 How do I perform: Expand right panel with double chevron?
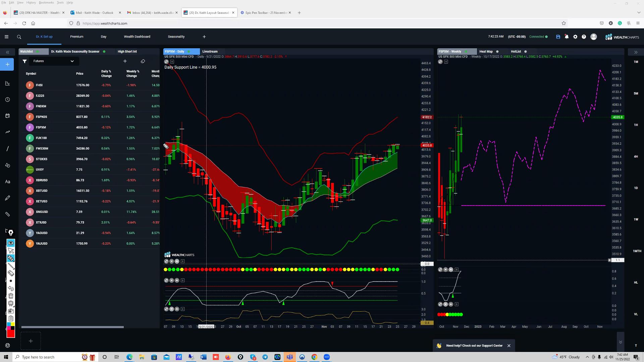click(636, 52)
